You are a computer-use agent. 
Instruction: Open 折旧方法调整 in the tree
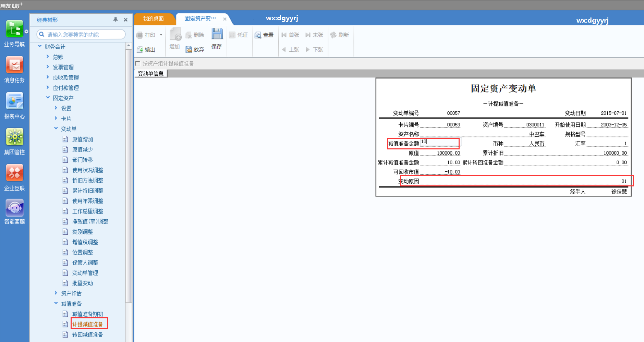click(x=88, y=180)
